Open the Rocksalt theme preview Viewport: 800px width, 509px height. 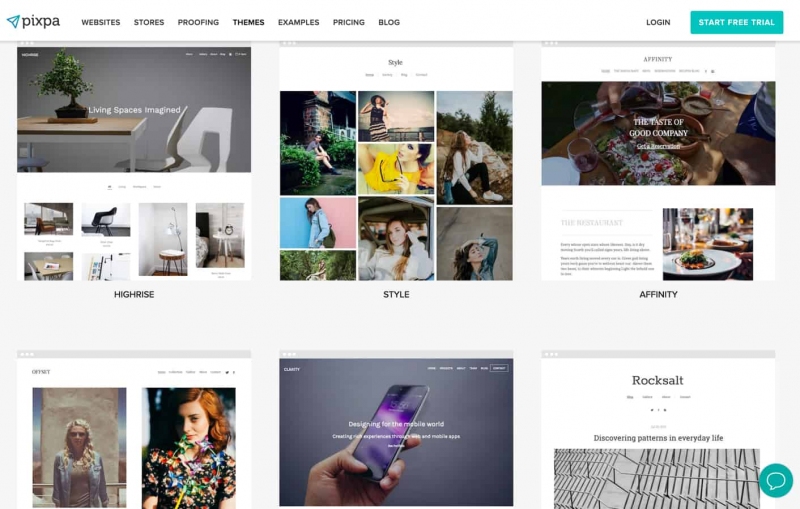click(x=658, y=429)
